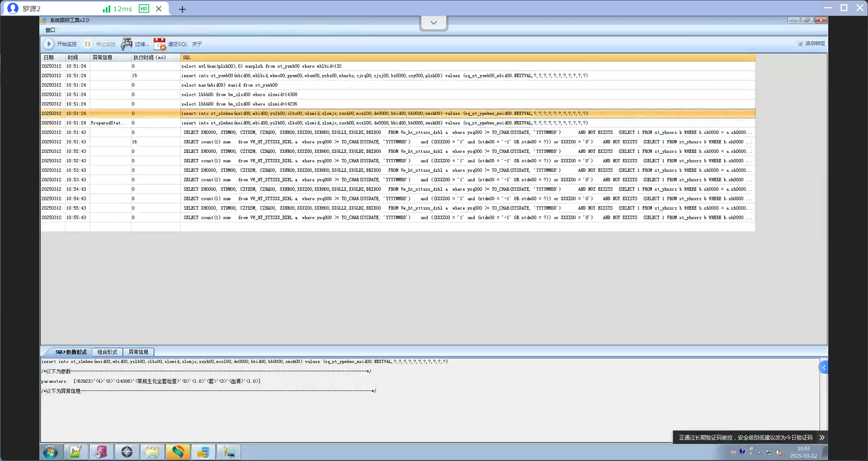Open the file explorer folder on taskbar

(x=152, y=452)
